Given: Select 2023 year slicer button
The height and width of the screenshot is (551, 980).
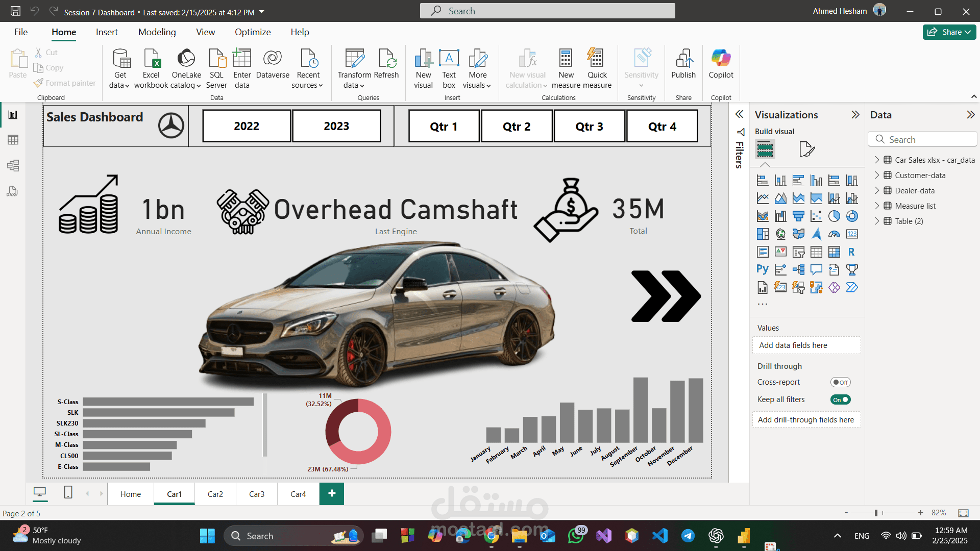Looking at the screenshot, I should [x=336, y=126].
